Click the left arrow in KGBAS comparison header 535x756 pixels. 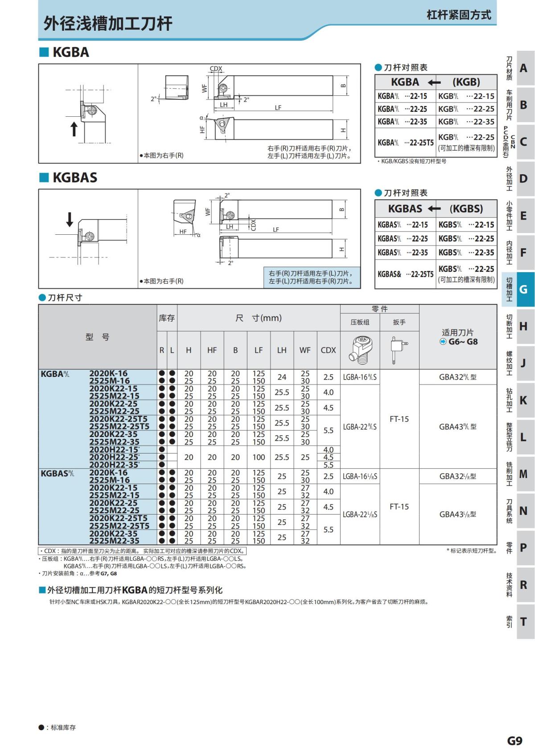434,209
